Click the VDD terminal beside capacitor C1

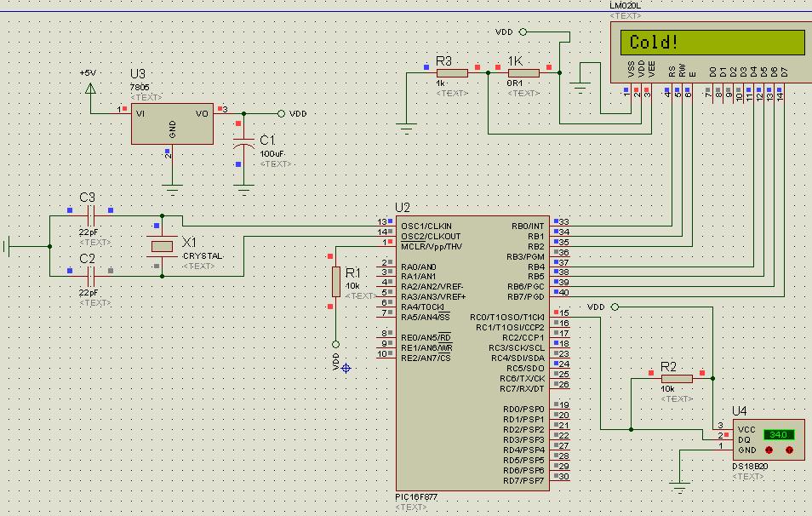pyautogui.click(x=282, y=113)
